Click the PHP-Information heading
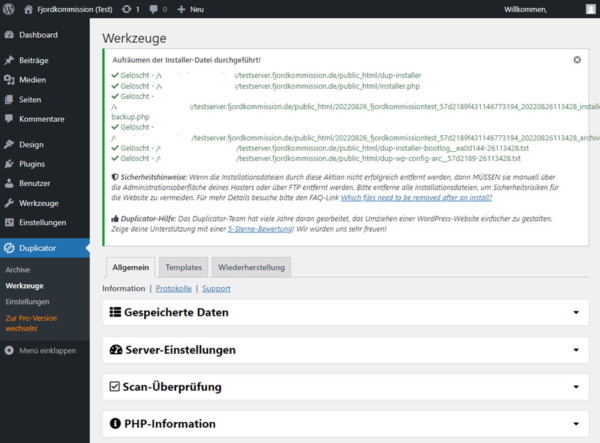Viewport: 600px width, 443px height. pos(170,423)
